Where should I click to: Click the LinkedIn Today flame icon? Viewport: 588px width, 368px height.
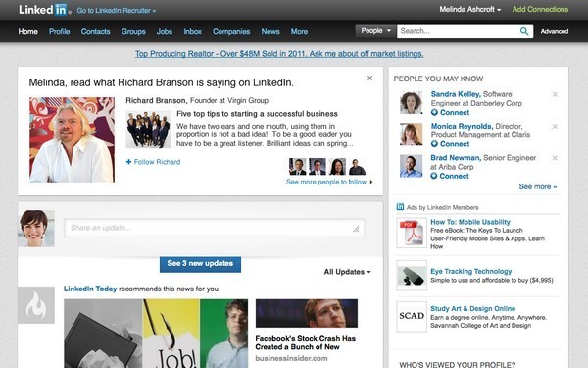click(36, 305)
